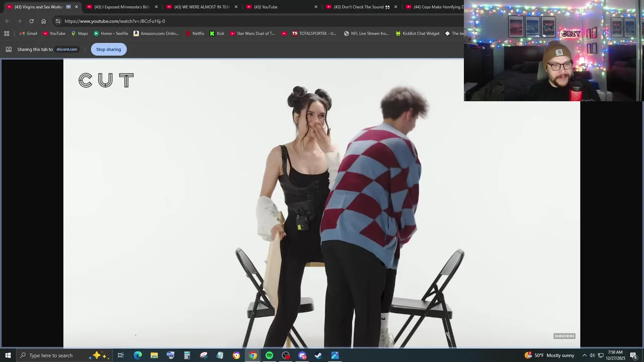Open the browser home page icon
644x362 pixels.
pyautogui.click(x=43, y=21)
